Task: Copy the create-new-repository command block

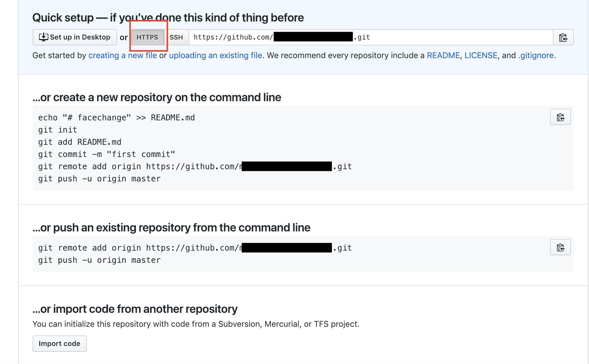Action: pyautogui.click(x=560, y=117)
